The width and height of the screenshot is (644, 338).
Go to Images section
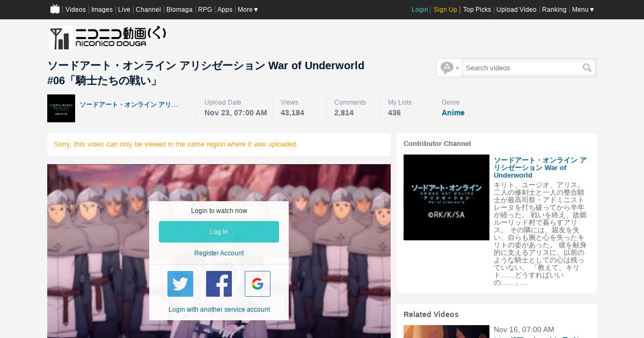pos(102,10)
